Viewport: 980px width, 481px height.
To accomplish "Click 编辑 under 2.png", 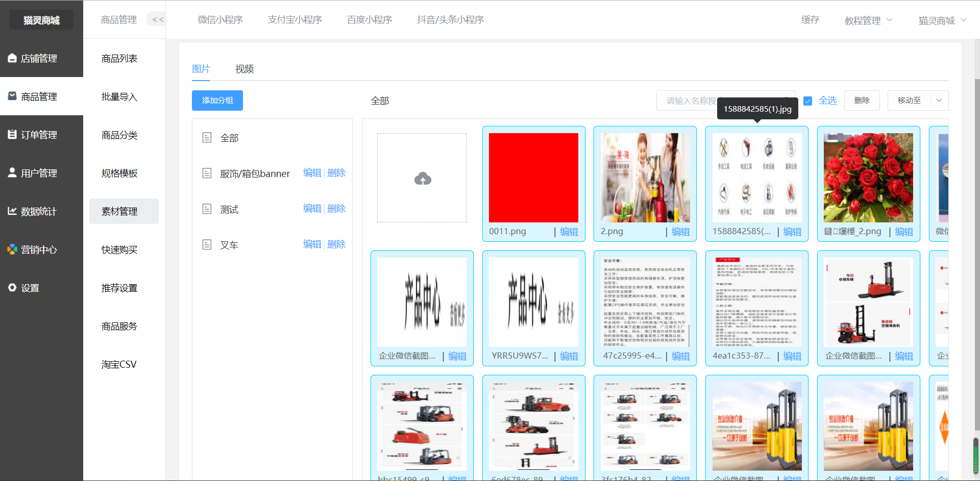I will [x=680, y=232].
